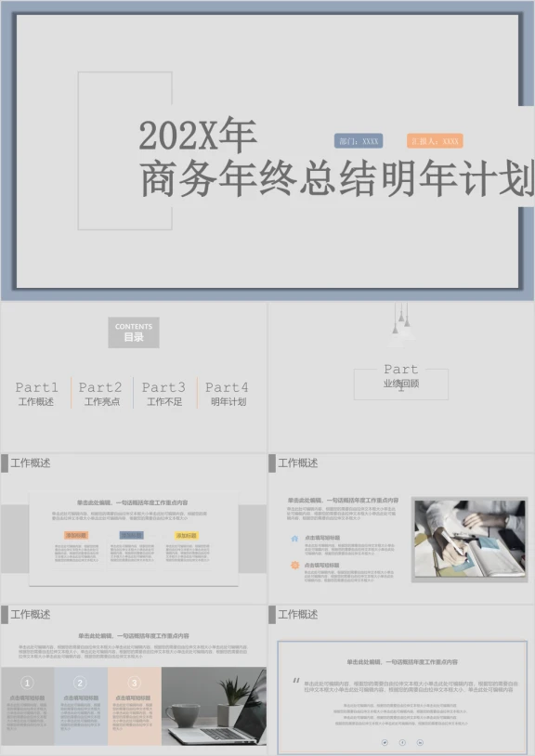Viewport: 535px width, 756px height.
Task: Click the bold headline in the quote slide
Action: point(402,662)
